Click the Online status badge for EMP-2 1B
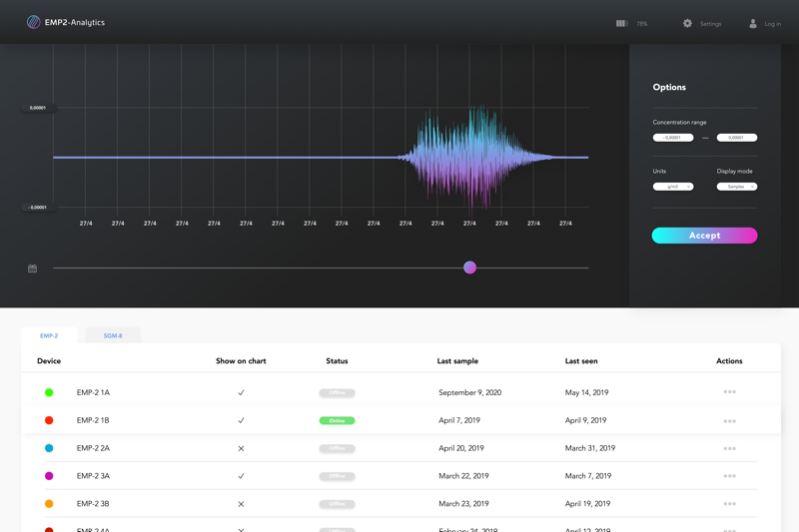The height and width of the screenshot is (532, 799). (x=337, y=420)
